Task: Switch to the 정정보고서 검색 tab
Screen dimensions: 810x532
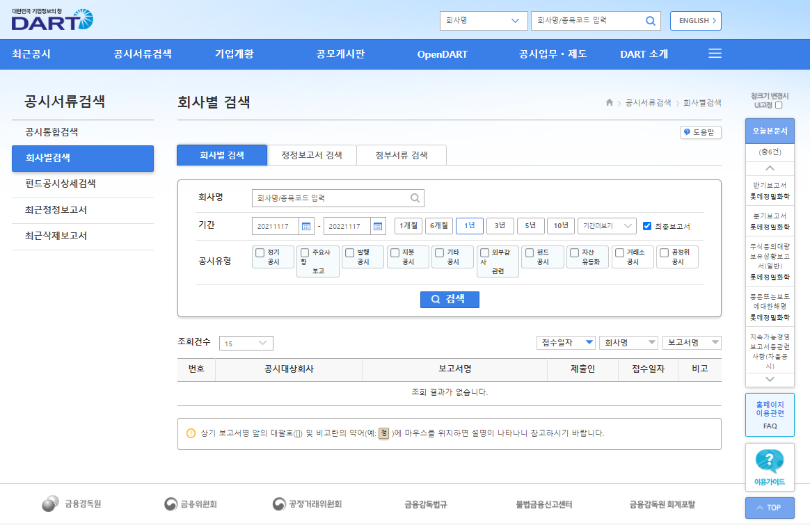Action: [312, 155]
